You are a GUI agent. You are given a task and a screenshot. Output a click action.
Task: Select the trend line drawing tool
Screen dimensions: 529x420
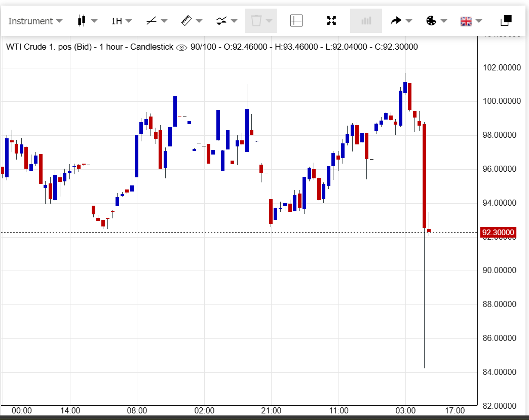coord(152,21)
